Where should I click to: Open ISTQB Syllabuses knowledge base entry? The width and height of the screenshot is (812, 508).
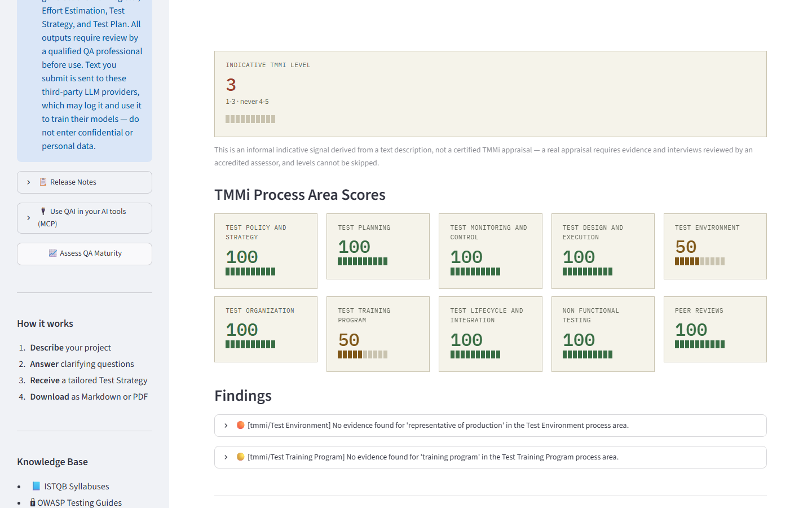coord(77,487)
